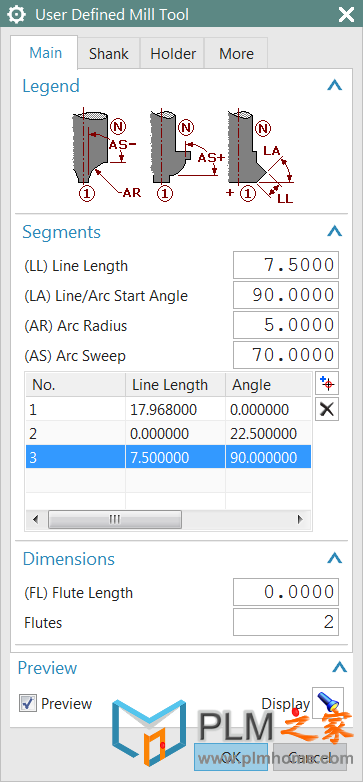Click the Cancel button
This screenshot has height=782, width=363.
coord(310,757)
